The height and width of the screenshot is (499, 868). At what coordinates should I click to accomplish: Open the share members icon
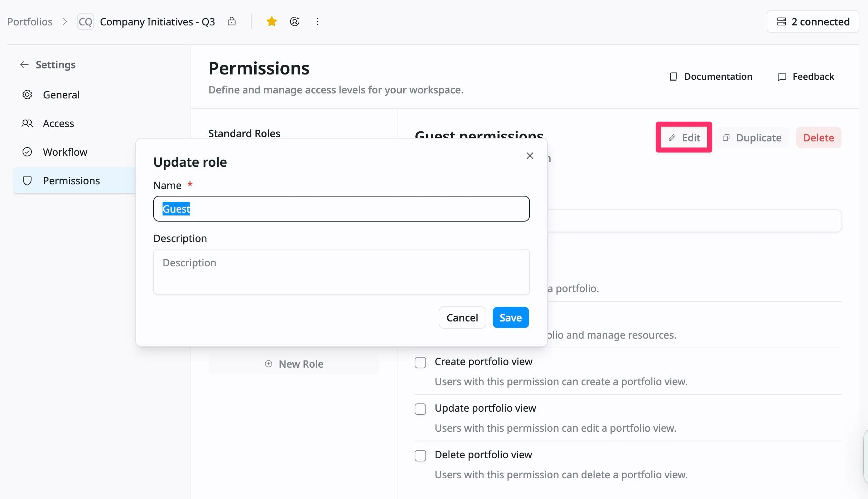point(295,21)
